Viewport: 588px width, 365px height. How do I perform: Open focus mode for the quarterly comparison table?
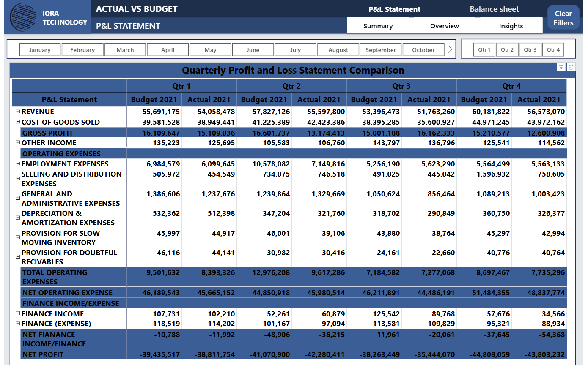tap(571, 67)
